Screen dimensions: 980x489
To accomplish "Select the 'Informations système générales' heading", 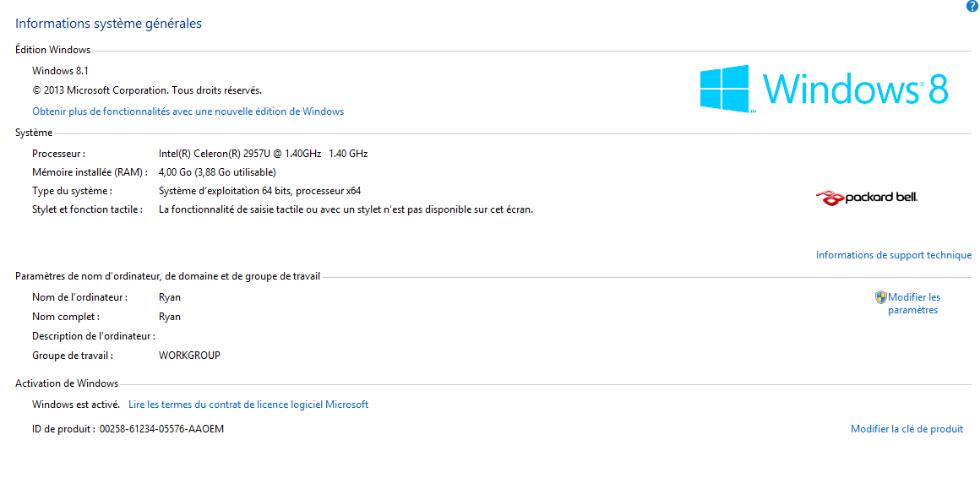I will click(108, 24).
